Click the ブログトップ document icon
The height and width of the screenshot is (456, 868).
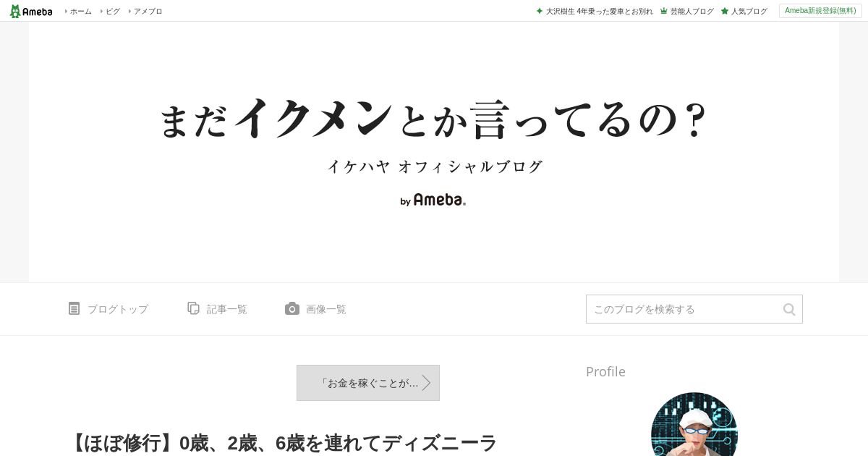coord(74,308)
